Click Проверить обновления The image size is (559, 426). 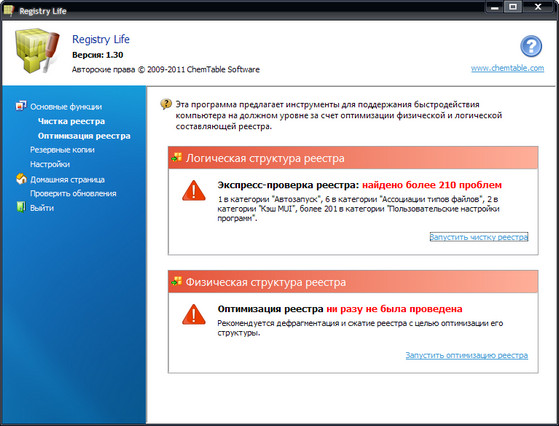[x=73, y=193]
